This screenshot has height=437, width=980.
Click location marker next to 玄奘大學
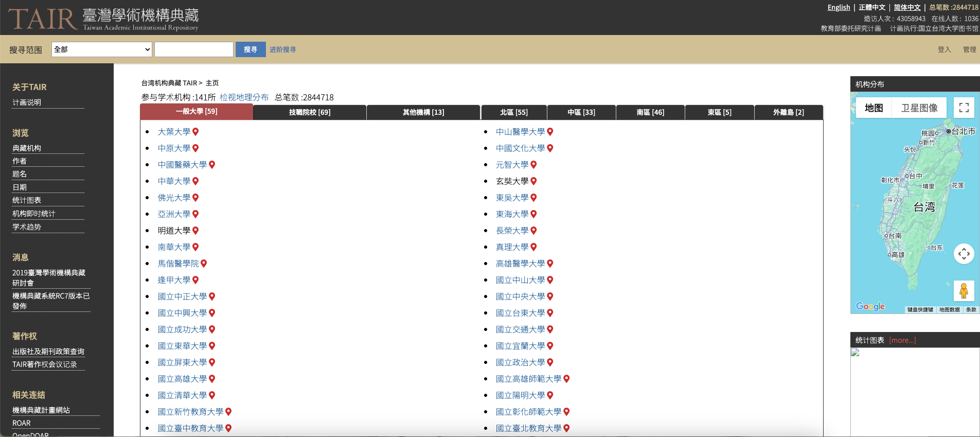533,181
